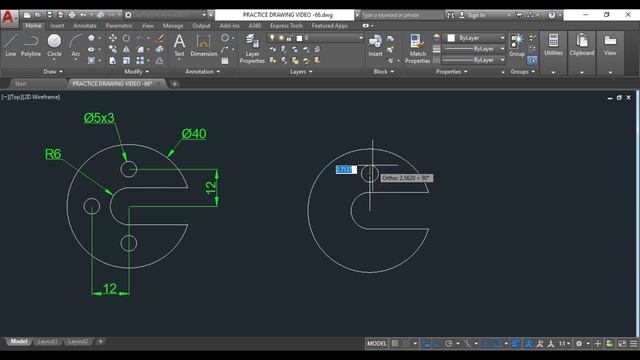This screenshot has height=360, width=640.
Task: Add new layout with plus button
Action: click(100, 341)
